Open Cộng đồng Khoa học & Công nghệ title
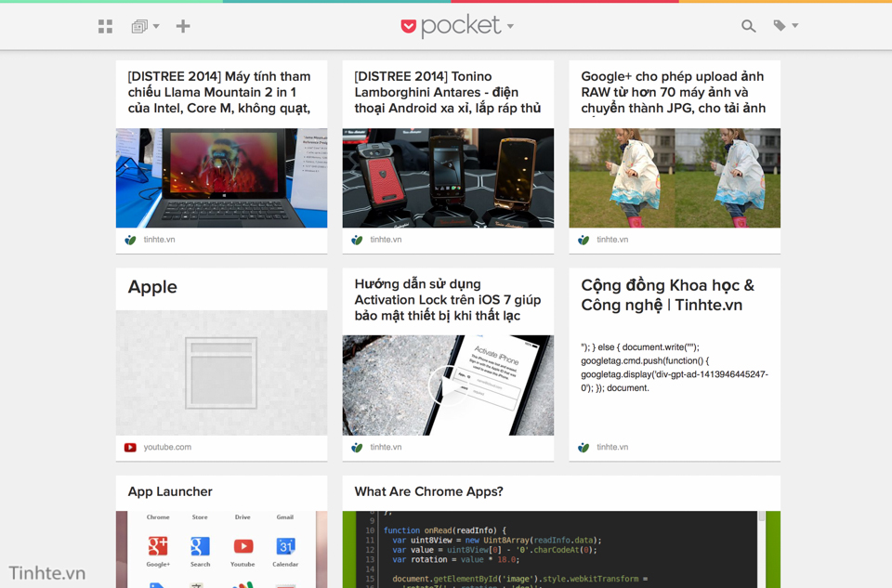 667,295
